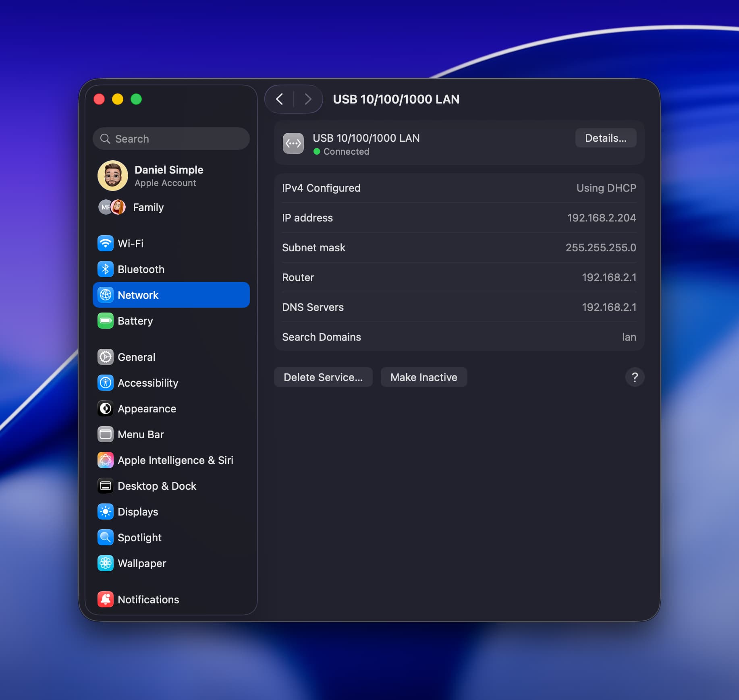Click the help question mark button

tap(635, 377)
